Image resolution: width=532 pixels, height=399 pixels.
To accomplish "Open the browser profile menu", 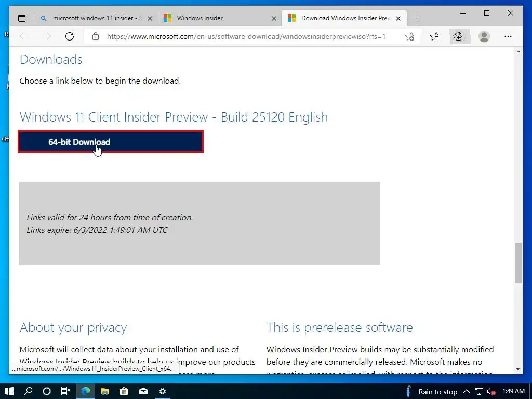I will coord(484,36).
